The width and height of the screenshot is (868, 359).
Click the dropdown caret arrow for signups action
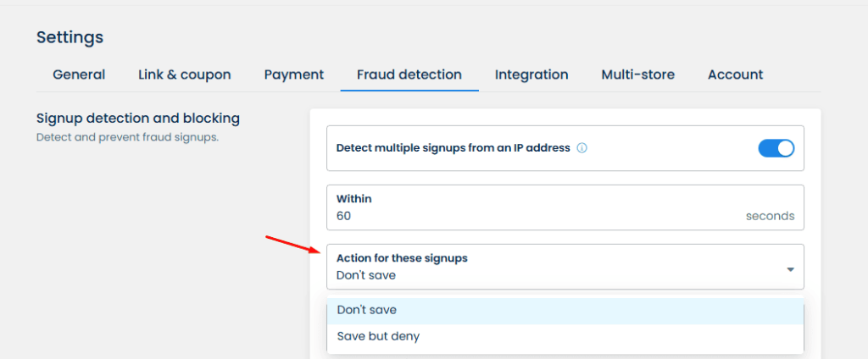[790, 269]
